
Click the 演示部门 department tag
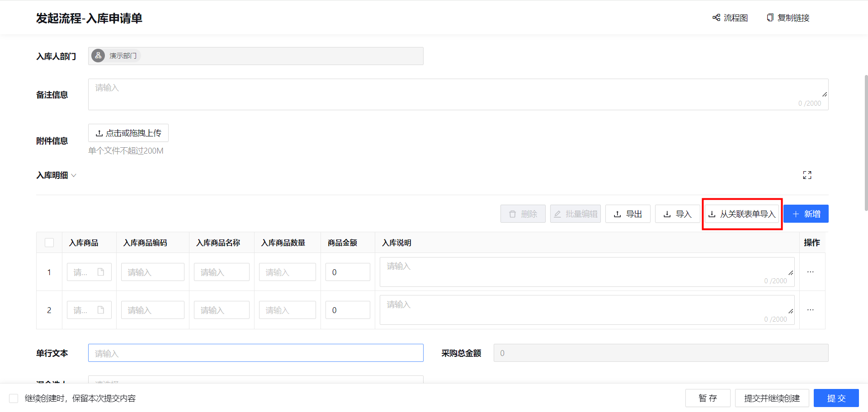pyautogui.click(x=116, y=56)
